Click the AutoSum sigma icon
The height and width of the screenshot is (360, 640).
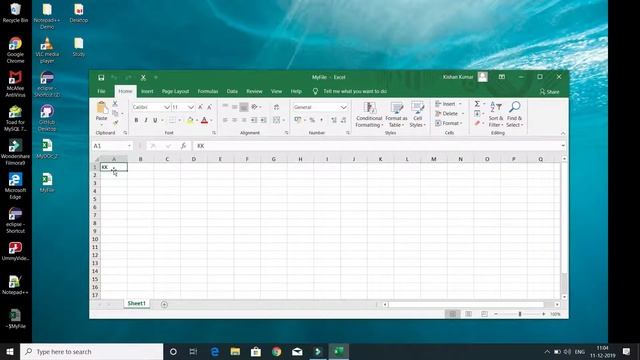tap(477, 104)
